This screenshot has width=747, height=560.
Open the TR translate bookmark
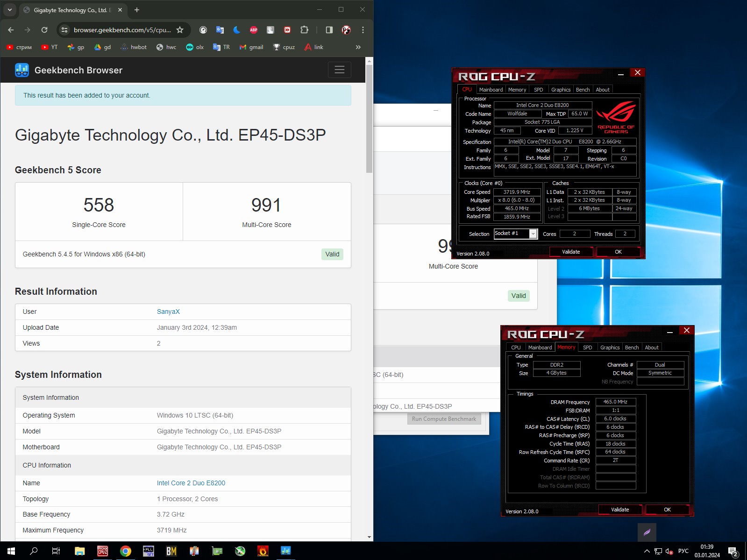221,47
